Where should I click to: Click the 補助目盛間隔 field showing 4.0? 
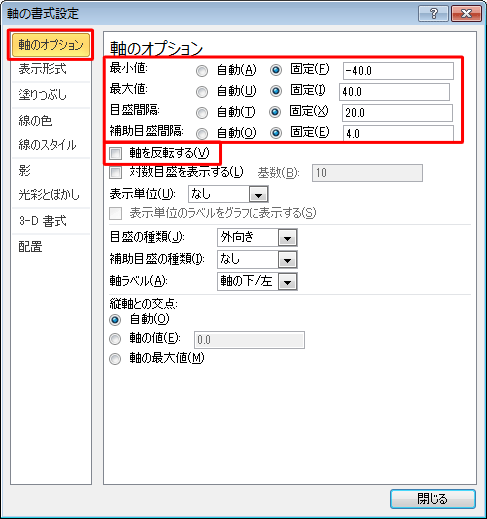(398, 133)
